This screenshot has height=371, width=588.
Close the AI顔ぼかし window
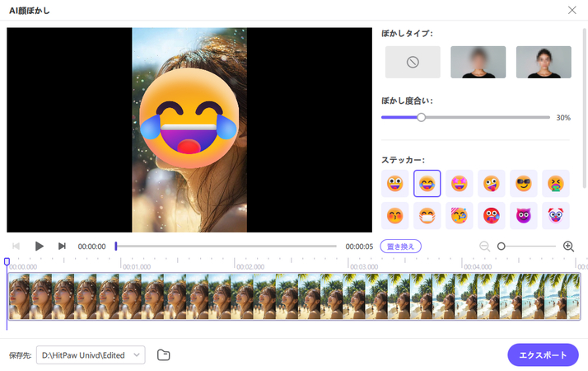pyautogui.click(x=572, y=10)
